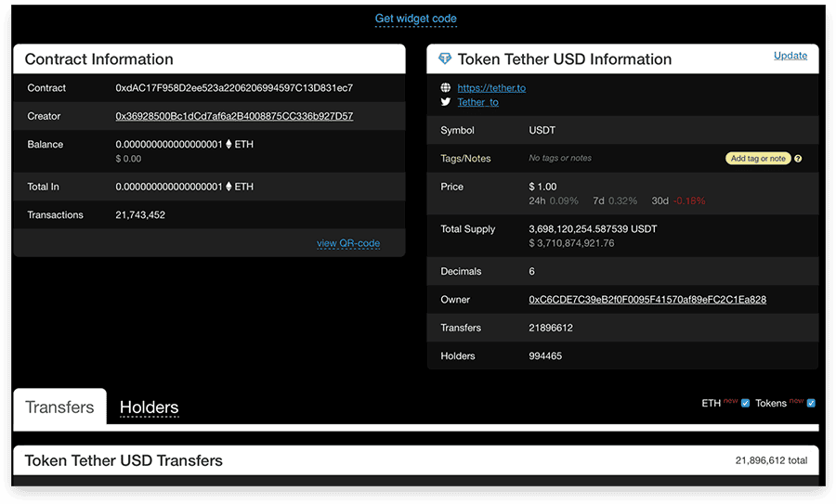Click the 30d change -0.18%
The image size is (836, 504).
pos(689,200)
